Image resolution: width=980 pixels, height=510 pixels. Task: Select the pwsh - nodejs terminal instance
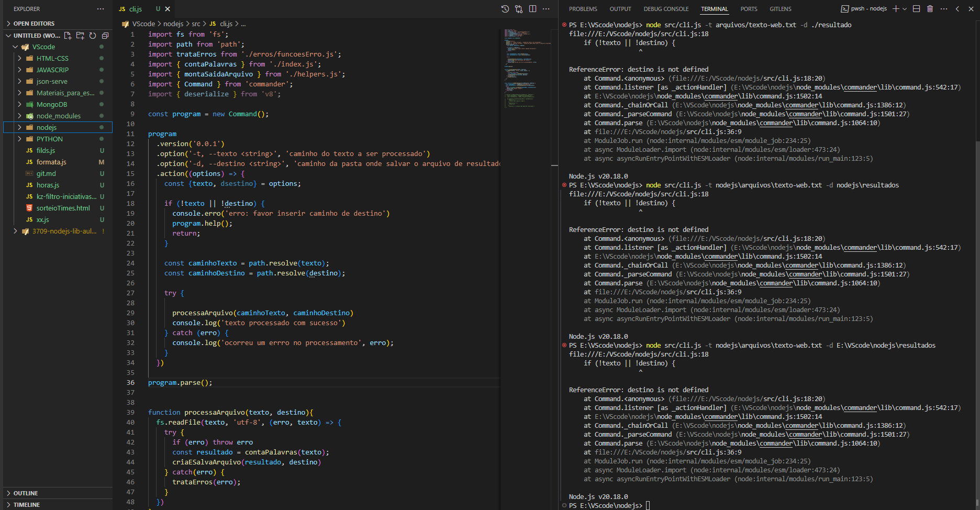click(864, 9)
